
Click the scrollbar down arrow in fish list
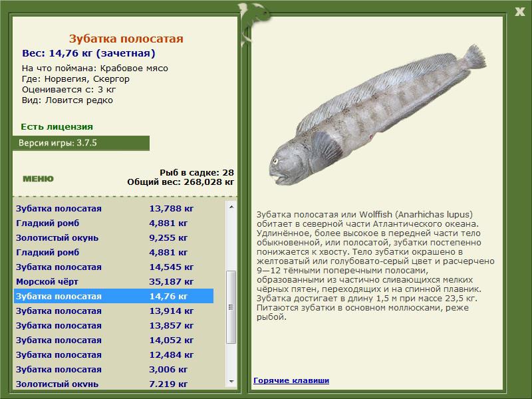[x=231, y=381]
